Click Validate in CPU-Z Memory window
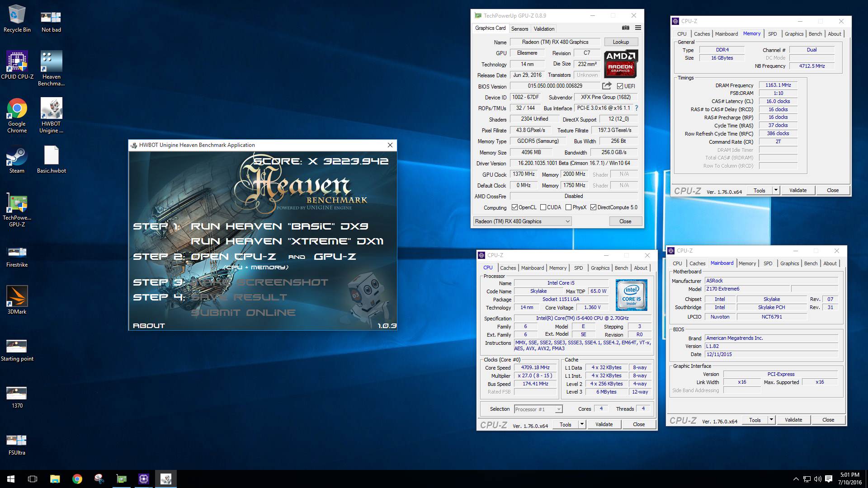Image resolution: width=868 pixels, height=488 pixels. click(x=798, y=190)
